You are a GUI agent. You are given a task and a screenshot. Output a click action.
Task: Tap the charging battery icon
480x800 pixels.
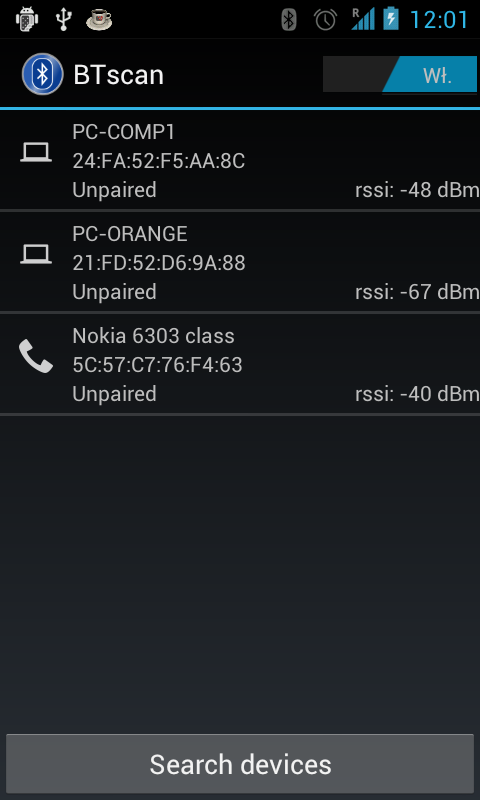391,19
